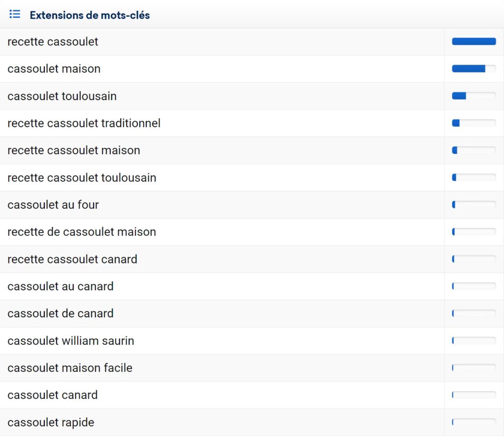Click the cassoulet au canard row
Screen dimensions: 504x436
61,286
